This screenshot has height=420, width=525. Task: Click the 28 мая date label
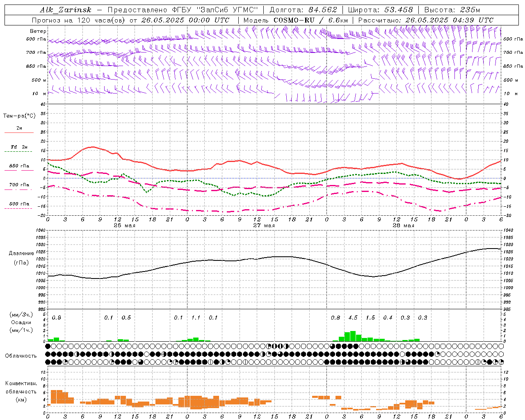click(403, 226)
